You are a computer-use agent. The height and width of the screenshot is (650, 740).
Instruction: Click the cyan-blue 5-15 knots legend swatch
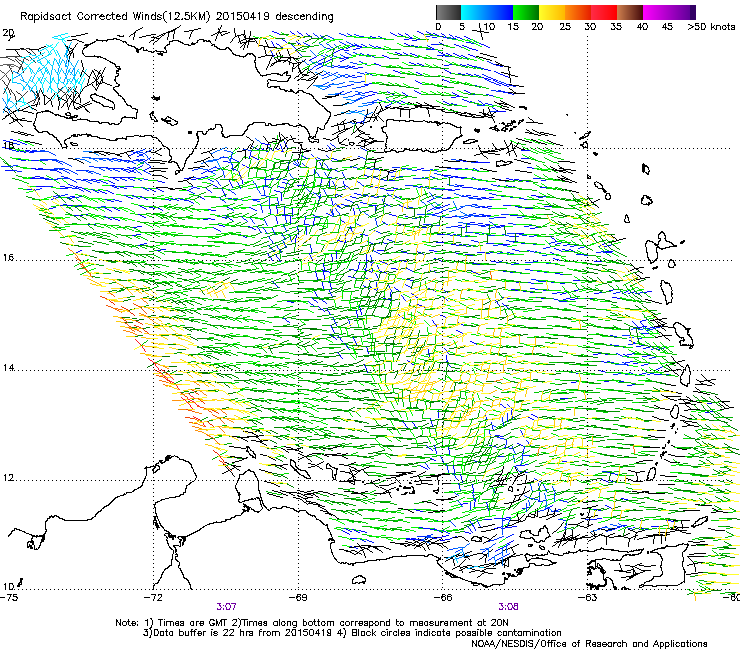(x=487, y=12)
